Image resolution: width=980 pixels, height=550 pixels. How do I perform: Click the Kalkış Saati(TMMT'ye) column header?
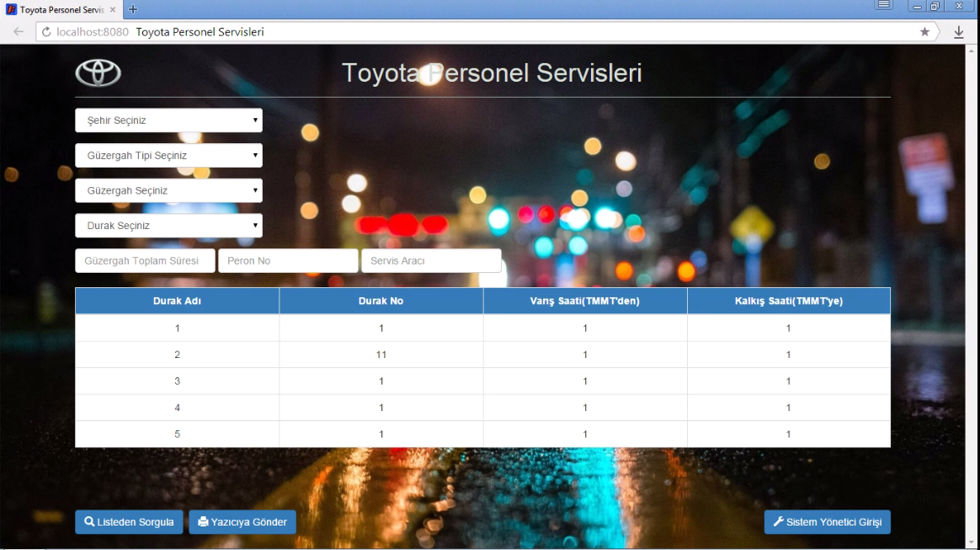[789, 301]
